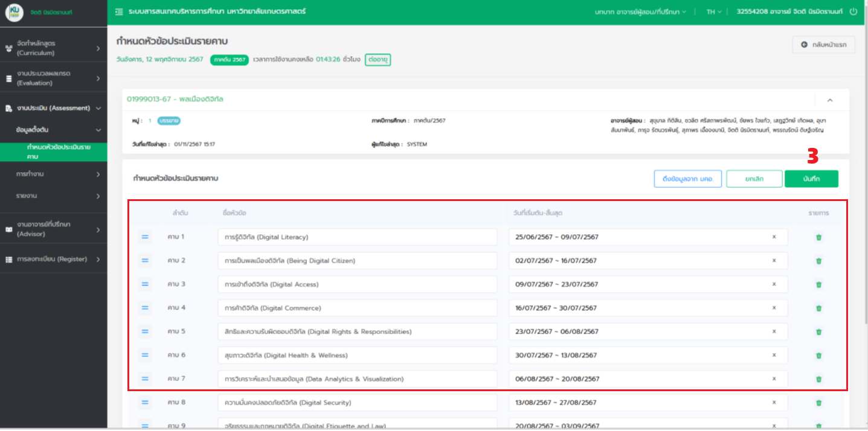The width and height of the screenshot is (868, 431).
Task: Click the ต่ออายุ session extend button
Action: (x=378, y=60)
